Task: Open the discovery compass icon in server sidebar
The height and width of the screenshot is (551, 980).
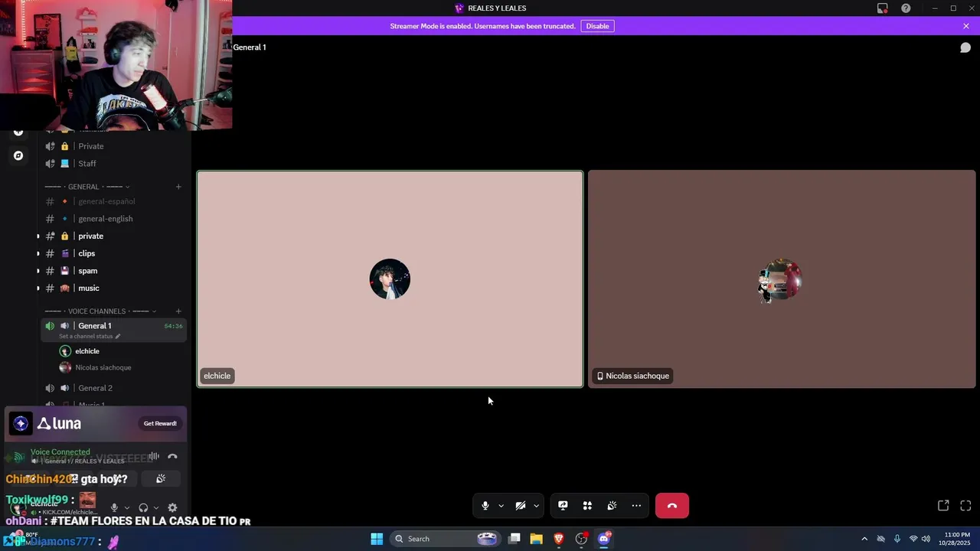Action: pyautogui.click(x=18, y=155)
